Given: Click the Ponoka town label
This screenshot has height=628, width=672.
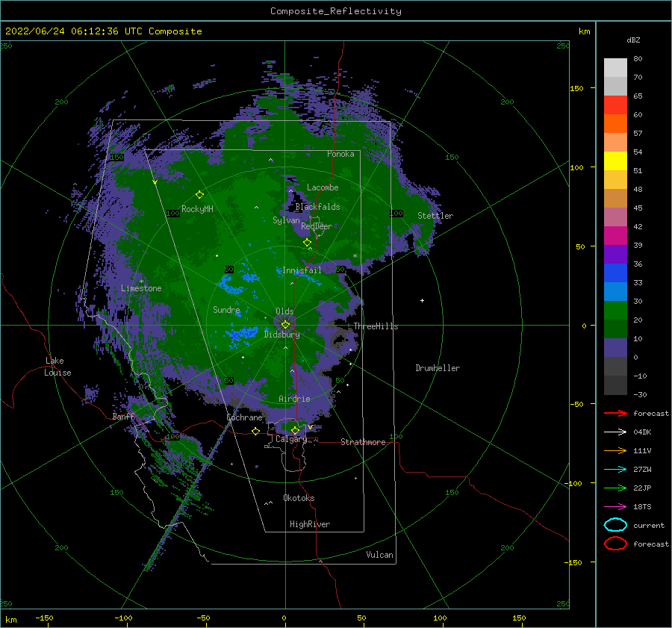Looking at the screenshot, I should [340, 154].
